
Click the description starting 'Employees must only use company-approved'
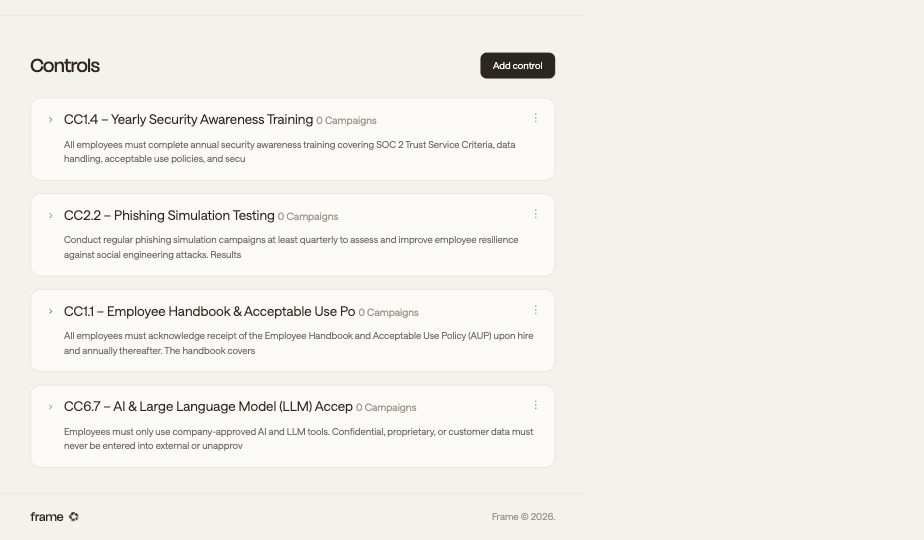tap(299, 439)
